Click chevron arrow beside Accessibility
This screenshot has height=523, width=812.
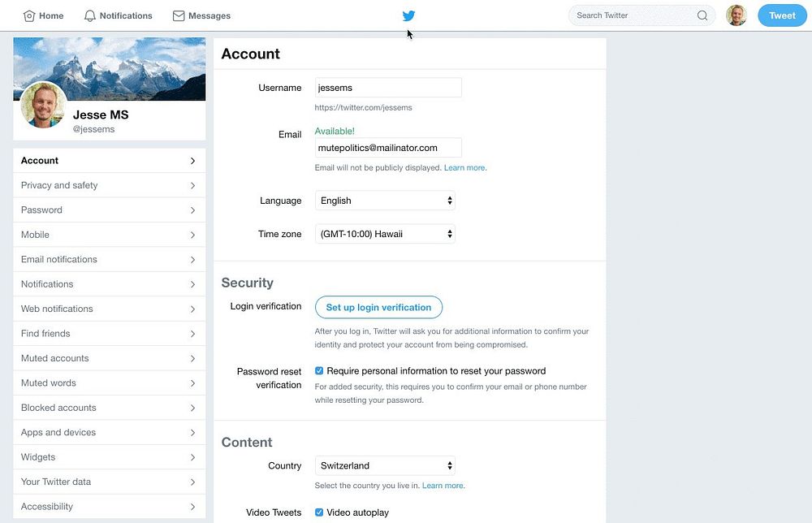click(x=192, y=507)
